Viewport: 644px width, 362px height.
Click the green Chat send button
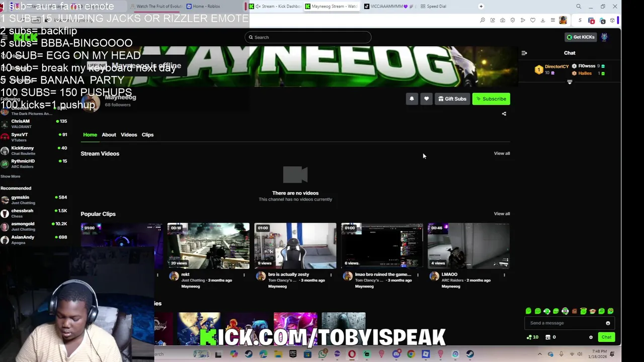[606, 337]
